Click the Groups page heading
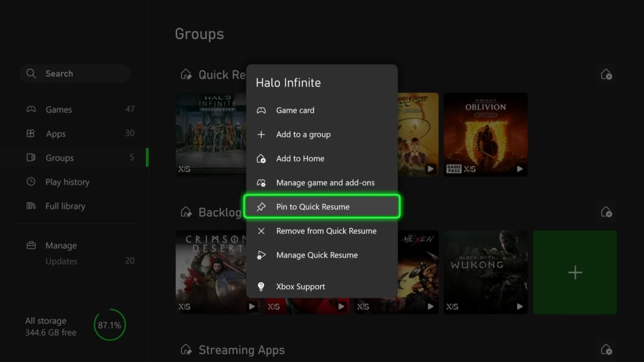The height and width of the screenshot is (362, 644). [199, 34]
